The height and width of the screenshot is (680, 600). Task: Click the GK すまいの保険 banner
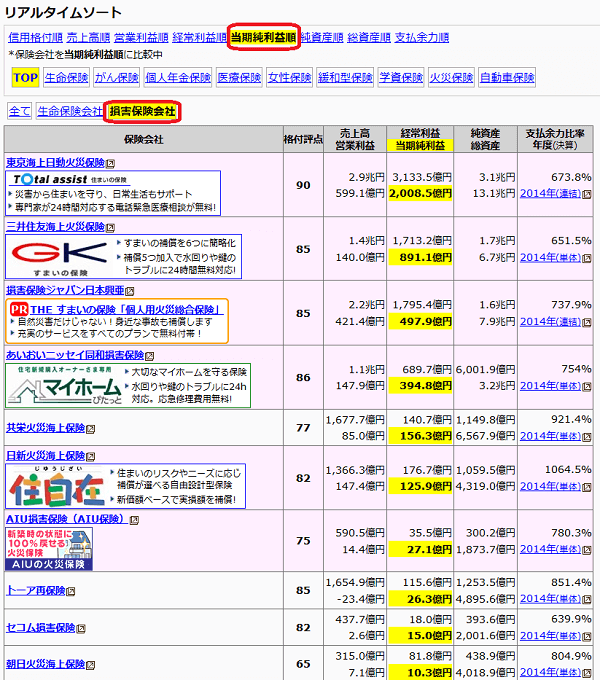[124, 257]
